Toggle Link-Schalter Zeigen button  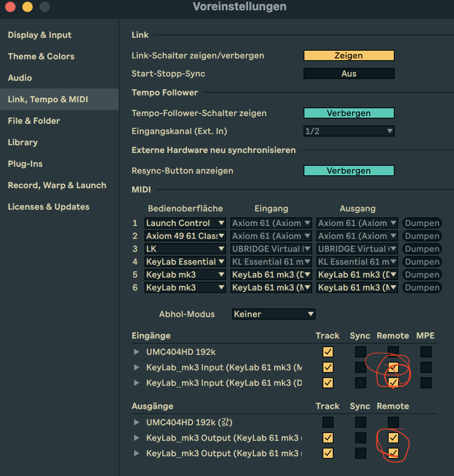click(349, 55)
